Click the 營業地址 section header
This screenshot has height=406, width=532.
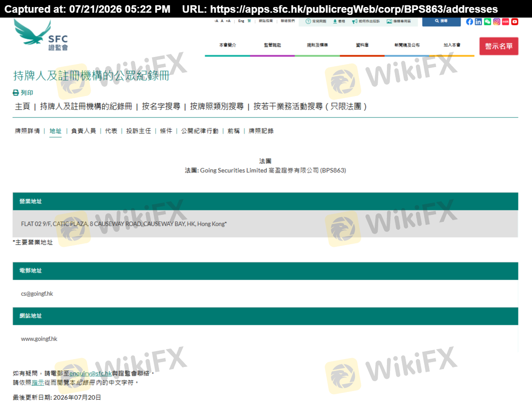[x=265, y=201]
